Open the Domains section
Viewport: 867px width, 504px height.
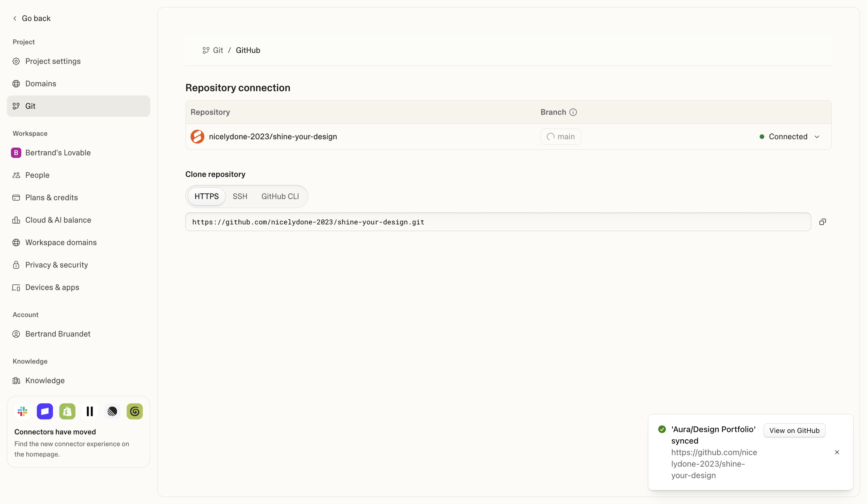pos(78,84)
